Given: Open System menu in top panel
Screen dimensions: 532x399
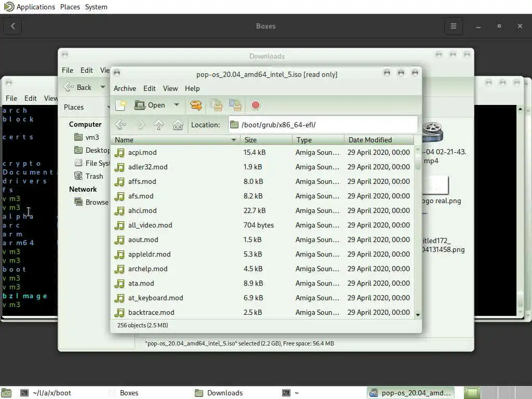Looking at the screenshot, I should [96, 7].
